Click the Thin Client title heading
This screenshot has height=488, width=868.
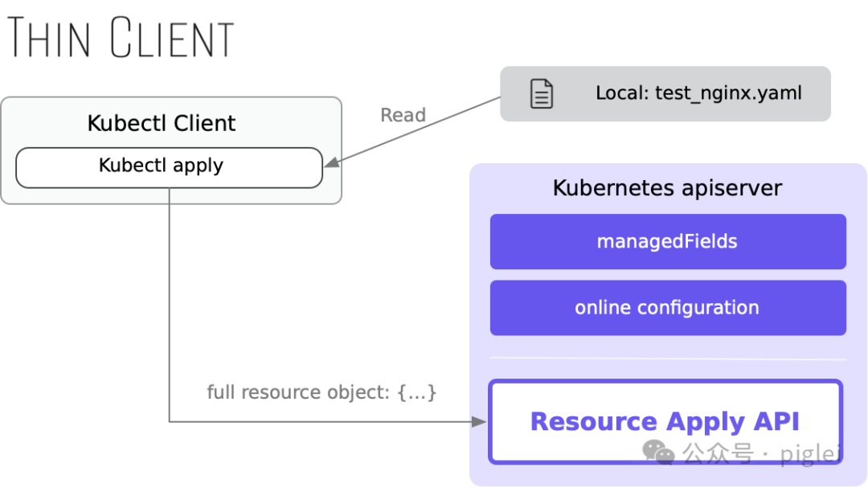pyautogui.click(x=121, y=37)
